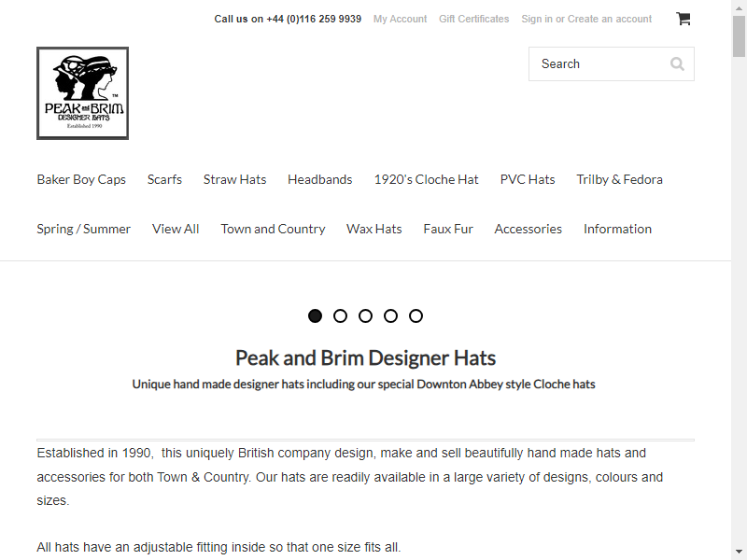
Task: Click the Sign in link
Action: click(x=537, y=19)
